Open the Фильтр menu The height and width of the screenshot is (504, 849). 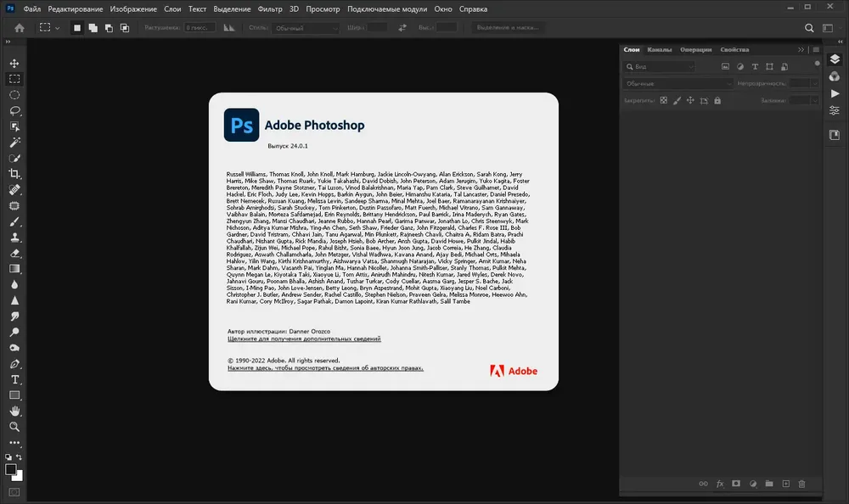[270, 8]
